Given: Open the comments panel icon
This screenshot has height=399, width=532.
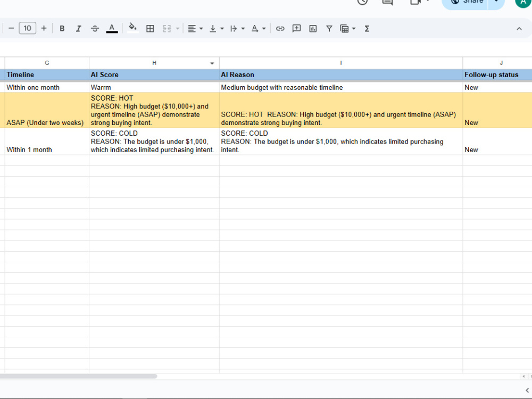Looking at the screenshot, I should 387,2.
